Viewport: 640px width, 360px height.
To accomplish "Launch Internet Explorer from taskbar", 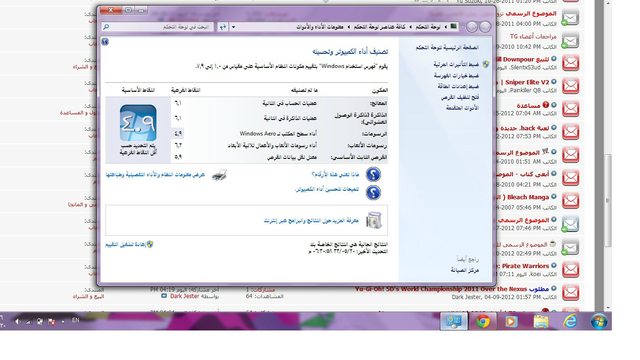I will pos(570,322).
